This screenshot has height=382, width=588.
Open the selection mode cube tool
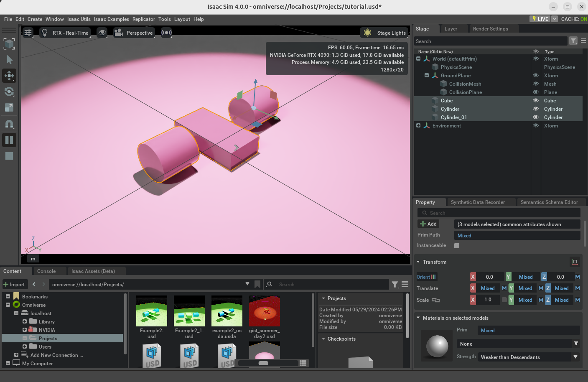(x=9, y=44)
